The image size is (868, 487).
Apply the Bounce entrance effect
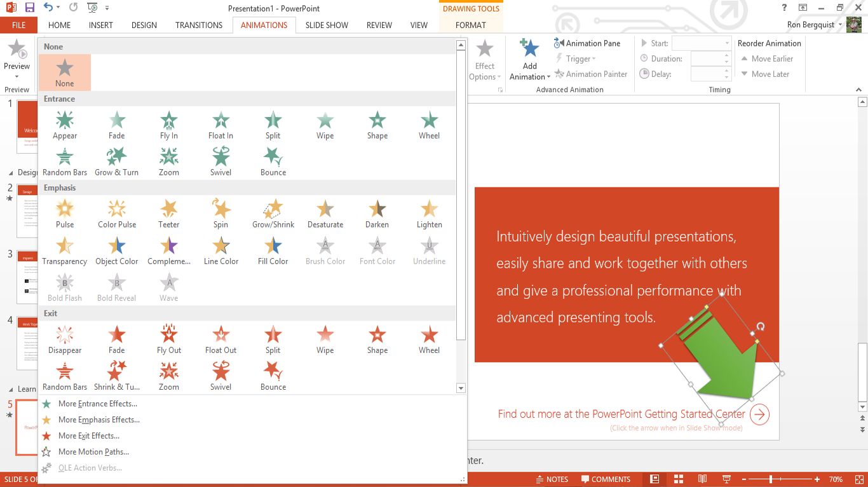[273, 161]
